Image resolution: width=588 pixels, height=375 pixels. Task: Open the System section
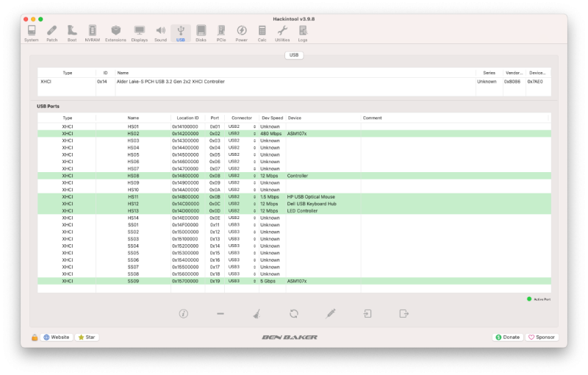32,33
